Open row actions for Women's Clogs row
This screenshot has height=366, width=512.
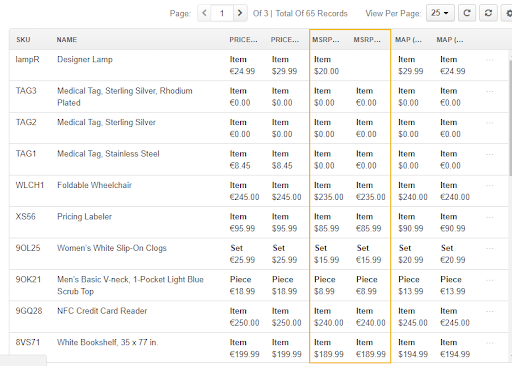pos(490,249)
